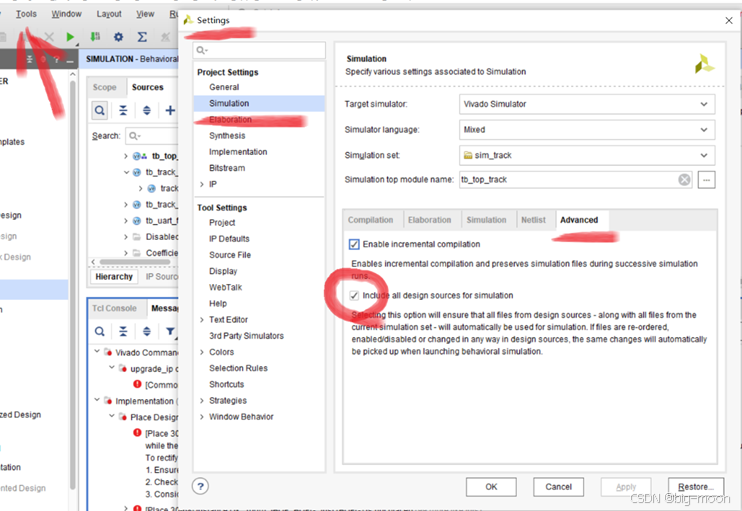This screenshot has height=511, width=742.
Task: Click the Apply button
Action: (626, 487)
